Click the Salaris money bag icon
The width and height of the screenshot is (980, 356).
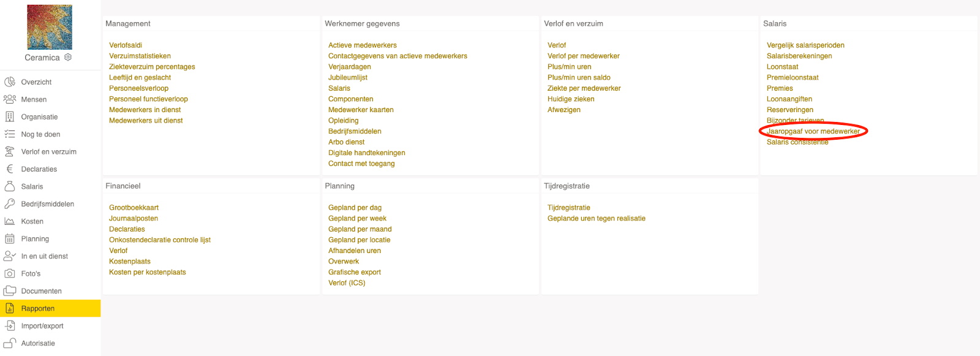click(10, 186)
